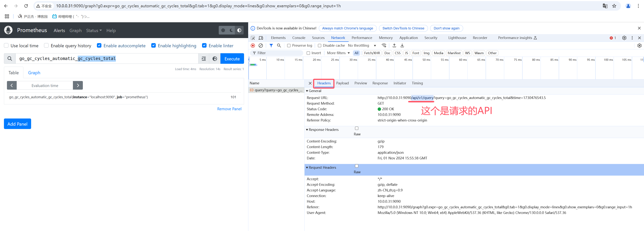Open the Graph tab in Prometheus panel
The width and height of the screenshot is (644, 231).
(34, 73)
